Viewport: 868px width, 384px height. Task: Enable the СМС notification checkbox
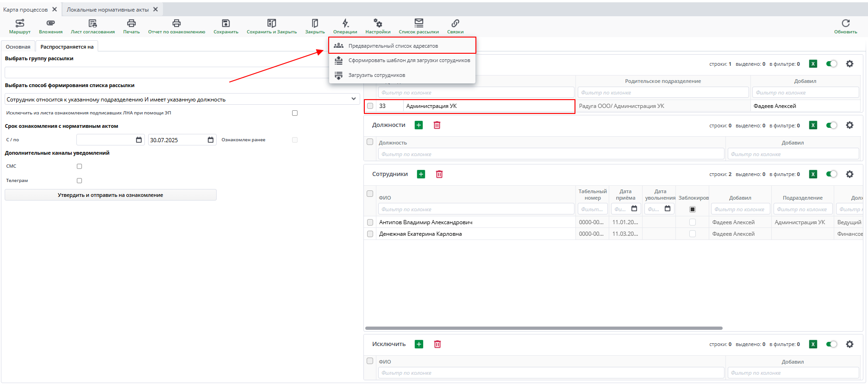[79, 166]
